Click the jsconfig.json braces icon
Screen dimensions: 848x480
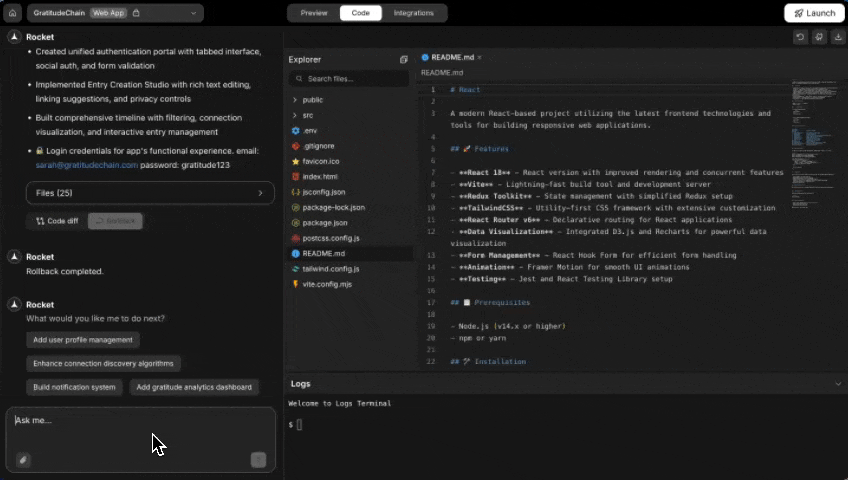coord(295,192)
